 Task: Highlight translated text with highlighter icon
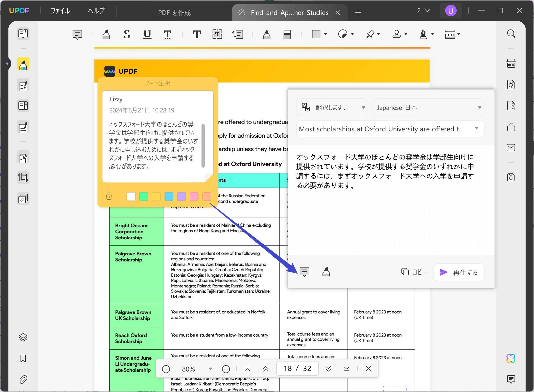pyautogui.click(x=326, y=272)
